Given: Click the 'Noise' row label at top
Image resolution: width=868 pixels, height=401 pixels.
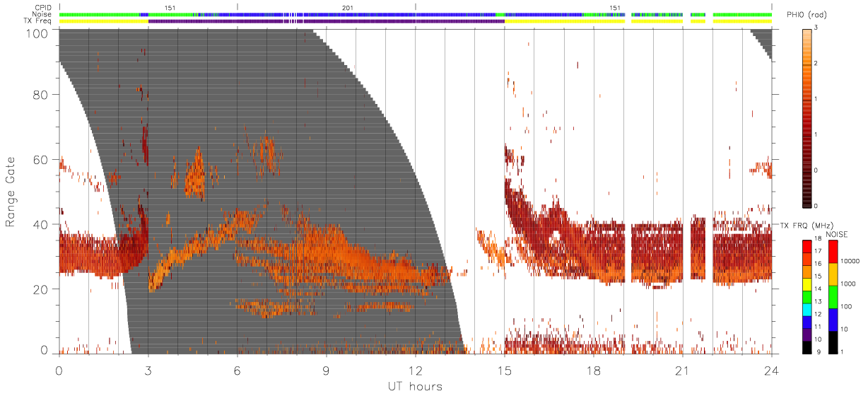Looking at the screenshot, I should 43,14.
